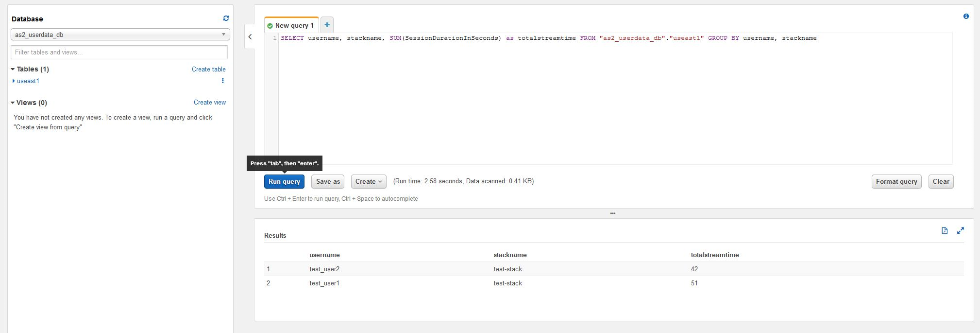
Task: Click the Run query button
Action: pyautogui.click(x=284, y=181)
